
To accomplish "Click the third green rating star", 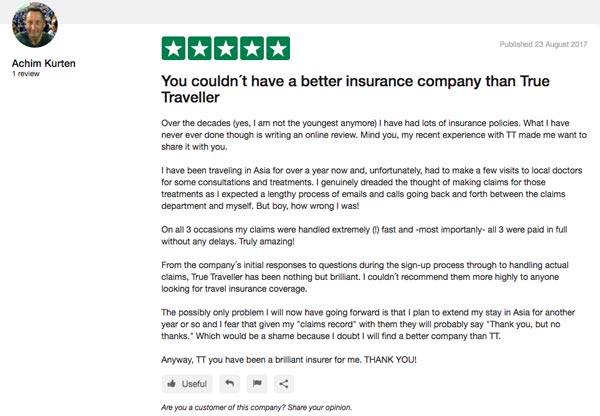I will click(x=225, y=47).
